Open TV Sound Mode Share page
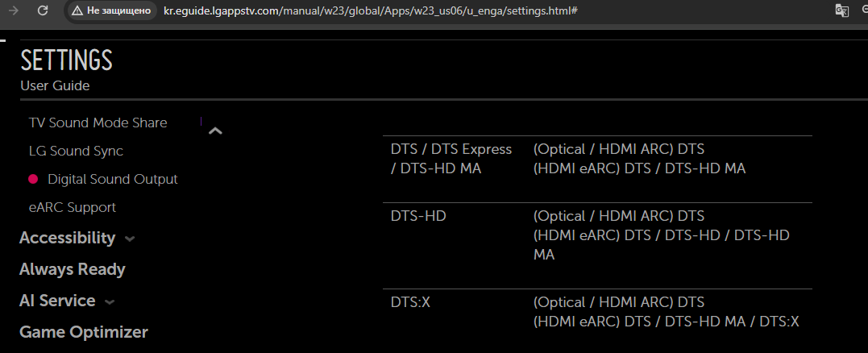 pos(98,123)
